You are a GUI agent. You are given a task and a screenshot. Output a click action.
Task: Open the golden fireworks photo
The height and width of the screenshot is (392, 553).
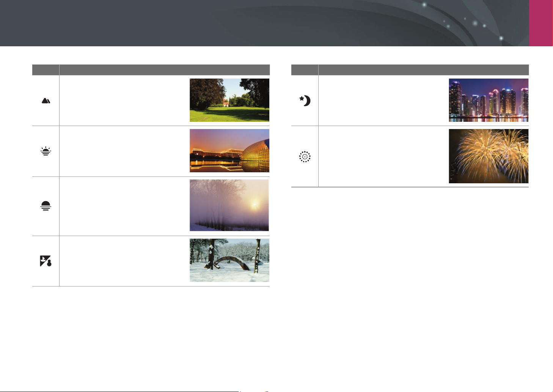tap(489, 156)
